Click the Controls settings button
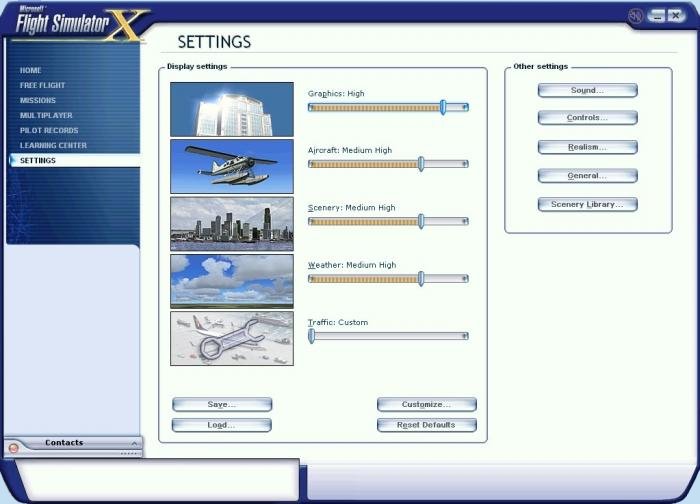The image size is (700, 504). pyautogui.click(x=587, y=118)
